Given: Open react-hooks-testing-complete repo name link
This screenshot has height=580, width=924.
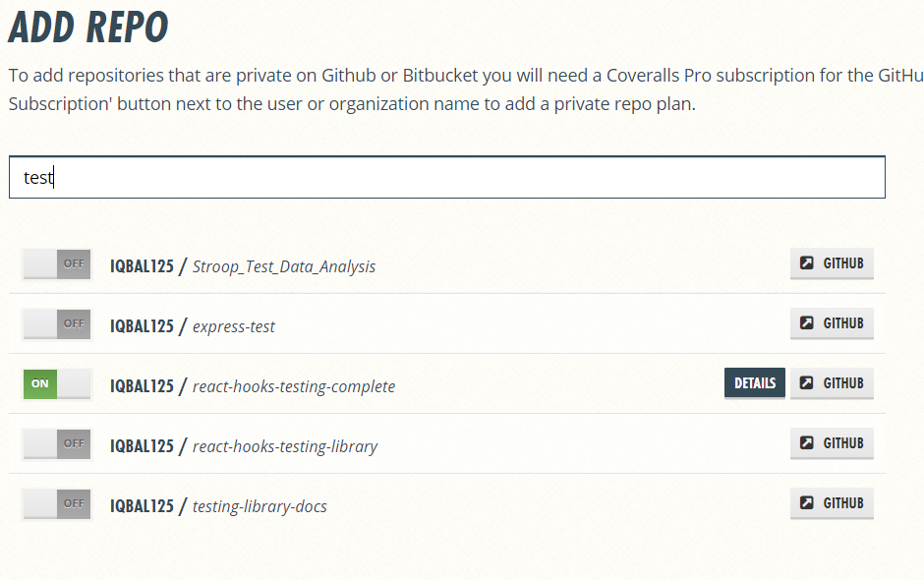Looking at the screenshot, I should point(294,386).
